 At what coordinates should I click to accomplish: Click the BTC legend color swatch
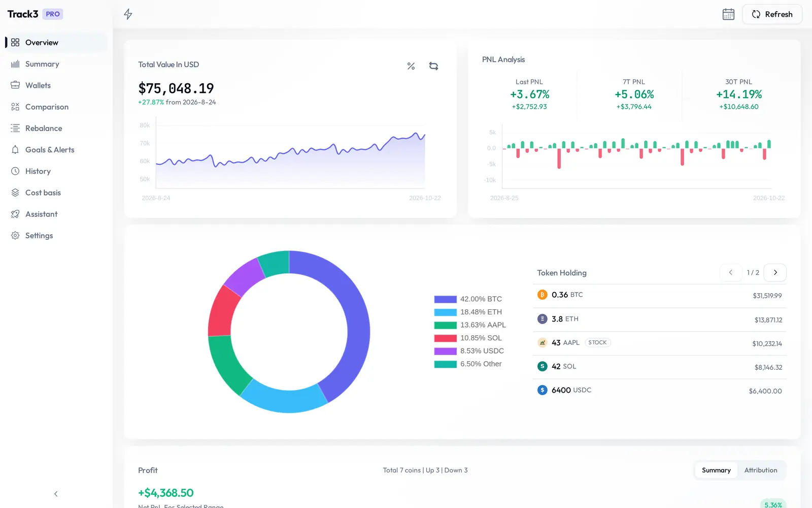tap(446, 299)
